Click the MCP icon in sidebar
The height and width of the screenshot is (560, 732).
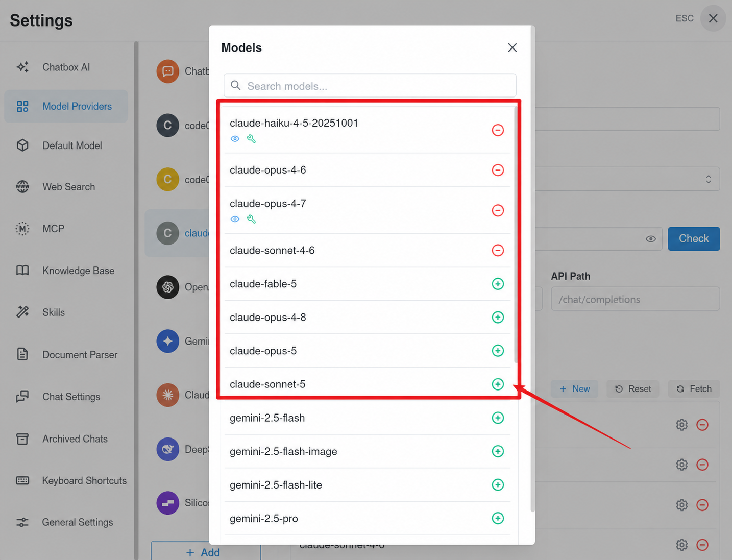click(22, 229)
